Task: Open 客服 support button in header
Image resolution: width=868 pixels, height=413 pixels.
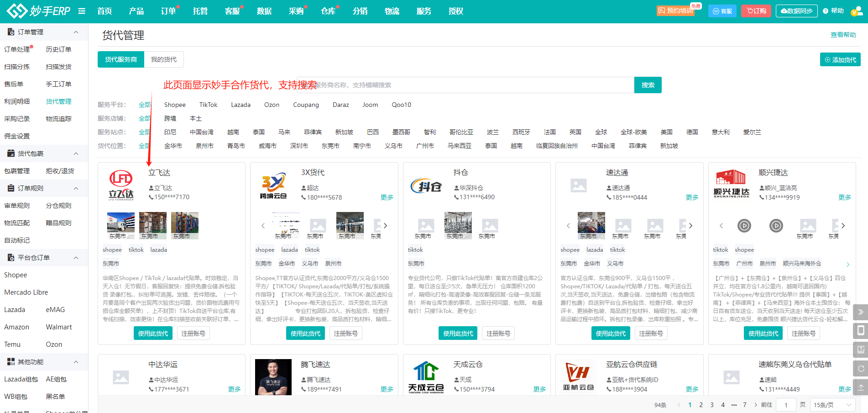Action: [x=722, y=11]
